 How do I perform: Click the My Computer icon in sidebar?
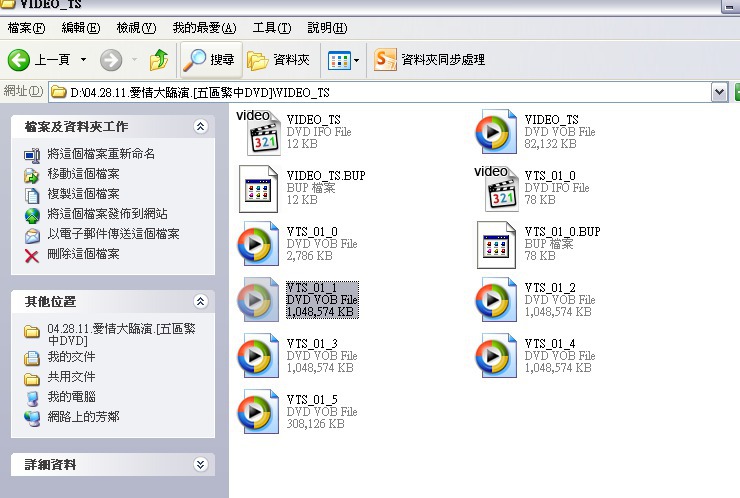click(32, 398)
